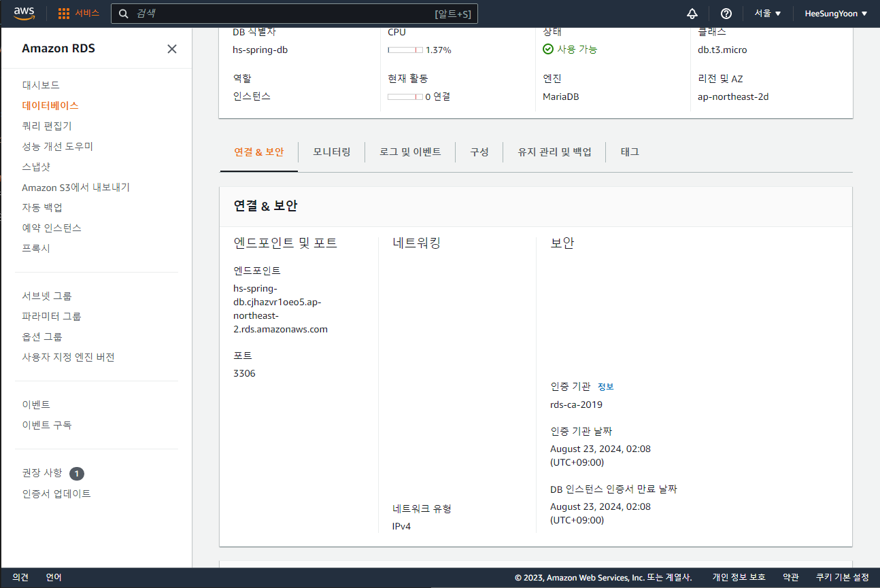Switch to the 유지 관리 및 백업 tab
The width and height of the screenshot is (880, 588).
[x=555, y=152]
